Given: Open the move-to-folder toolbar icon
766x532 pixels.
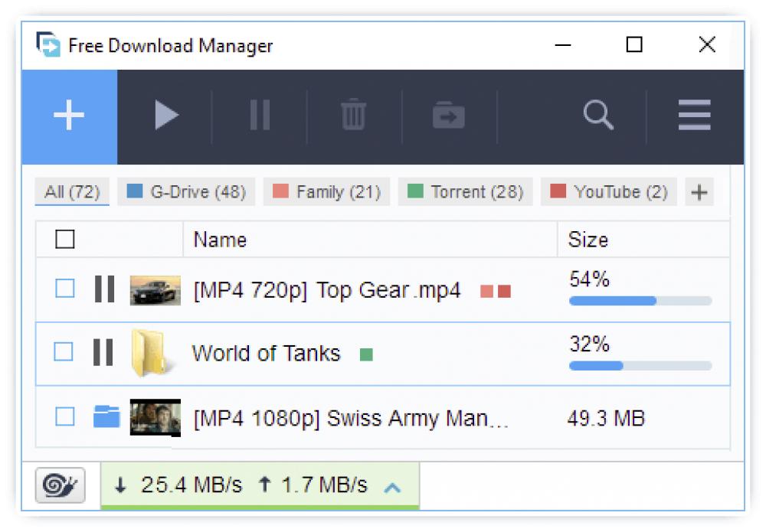Looking at the screenshot, I should coord(448,115).
